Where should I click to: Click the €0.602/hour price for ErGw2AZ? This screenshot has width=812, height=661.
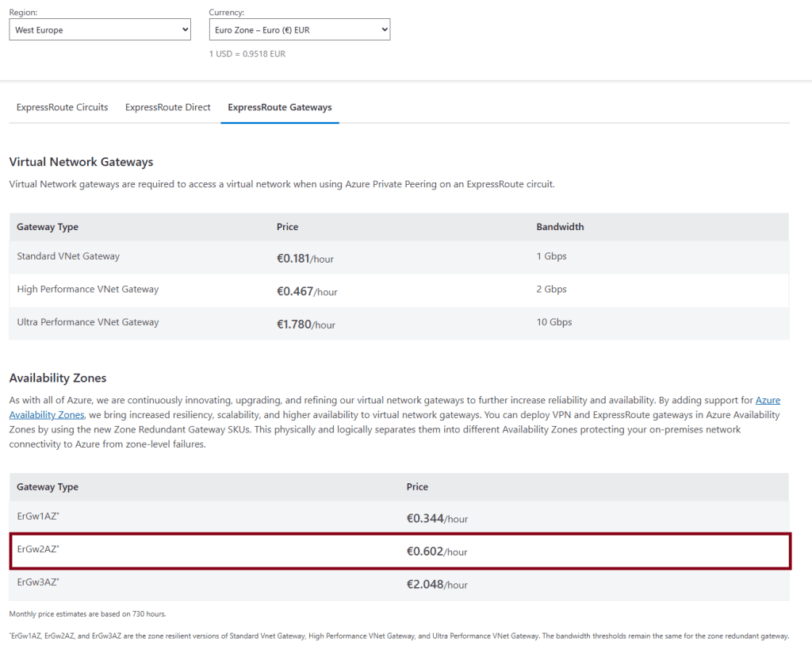[x=437, y=551]
